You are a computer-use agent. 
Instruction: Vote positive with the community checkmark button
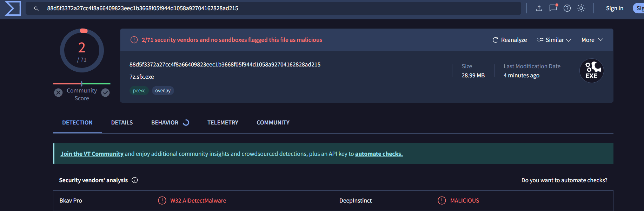pyautogui.click(x=105, y=92)
